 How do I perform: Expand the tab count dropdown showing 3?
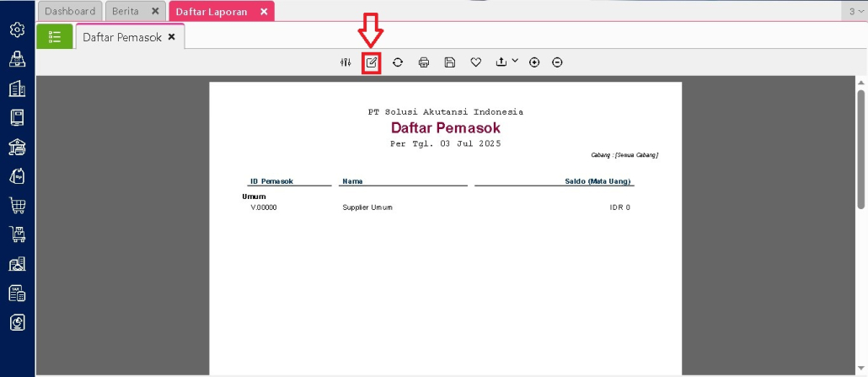point(854,12)
